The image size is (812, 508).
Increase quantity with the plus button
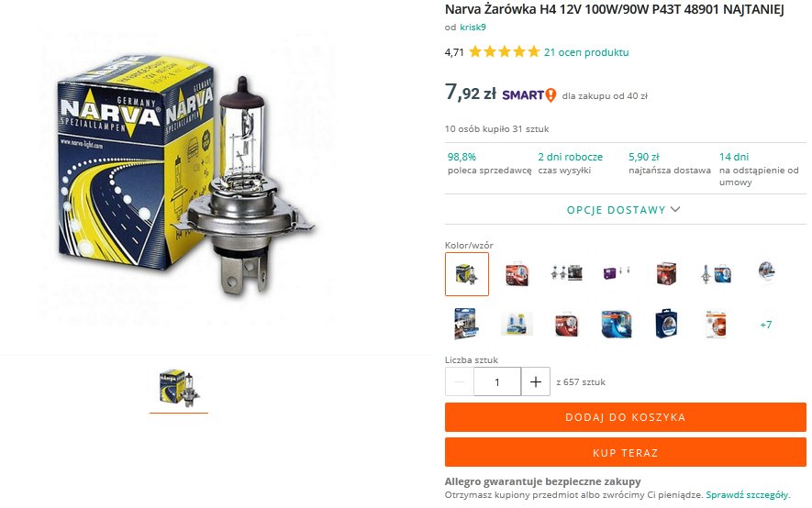click(x=536, y=381)
